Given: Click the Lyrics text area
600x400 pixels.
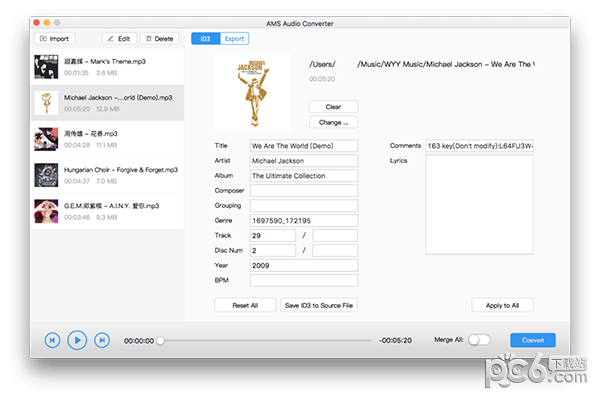Looking at the screenshot, I should tap(479, 205).
